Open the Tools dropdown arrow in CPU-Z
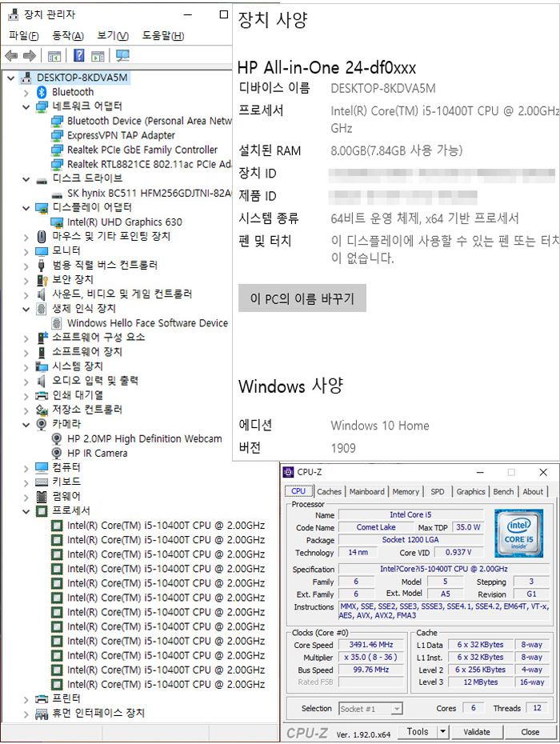The image size is (560, 744). pos(443,731)
